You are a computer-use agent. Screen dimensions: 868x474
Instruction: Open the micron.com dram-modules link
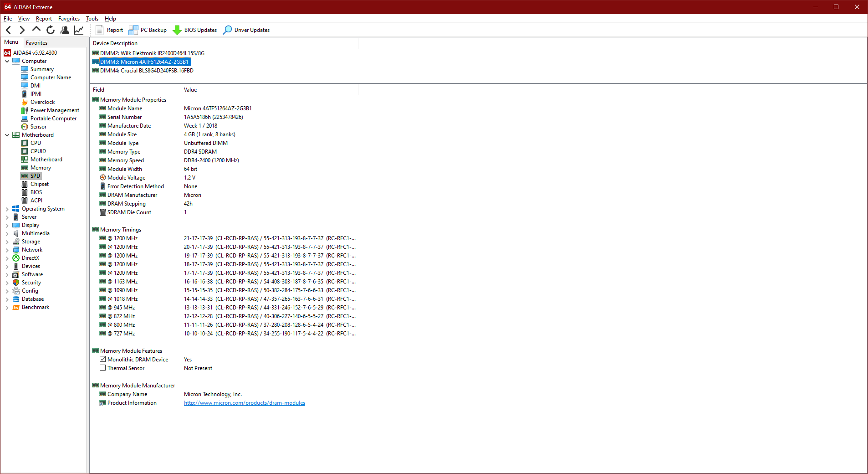245,403
